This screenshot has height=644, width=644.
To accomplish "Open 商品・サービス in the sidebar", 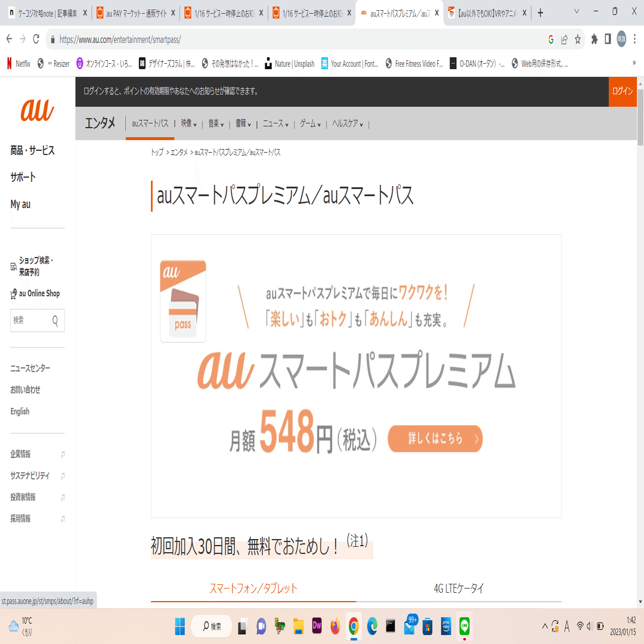I will (x=32, y=150).
